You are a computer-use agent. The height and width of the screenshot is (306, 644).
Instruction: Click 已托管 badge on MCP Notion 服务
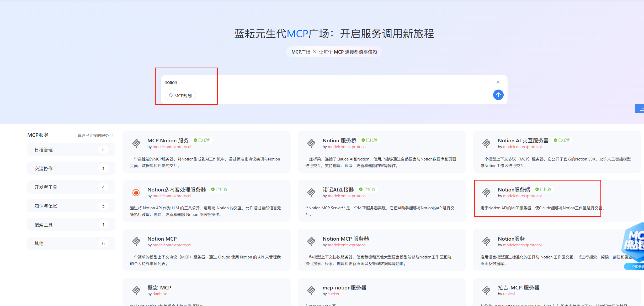pyautogui.click(x=202, y=140)
